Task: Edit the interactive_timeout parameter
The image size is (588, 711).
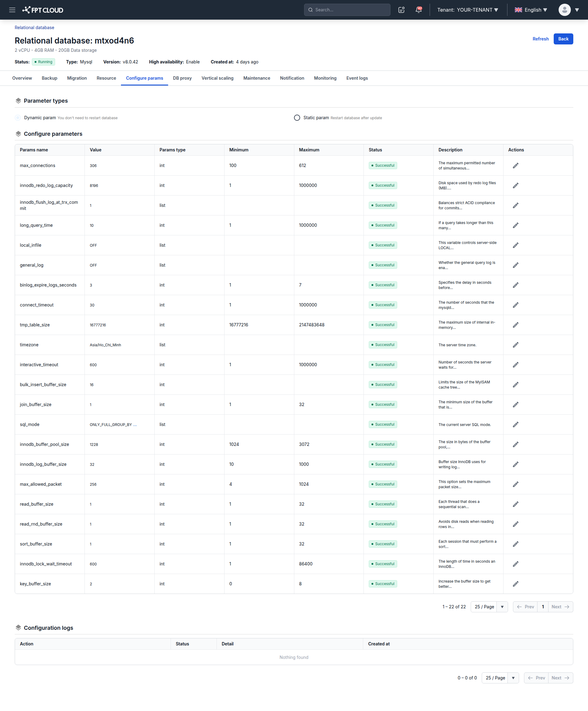Action: click(515, 365)
